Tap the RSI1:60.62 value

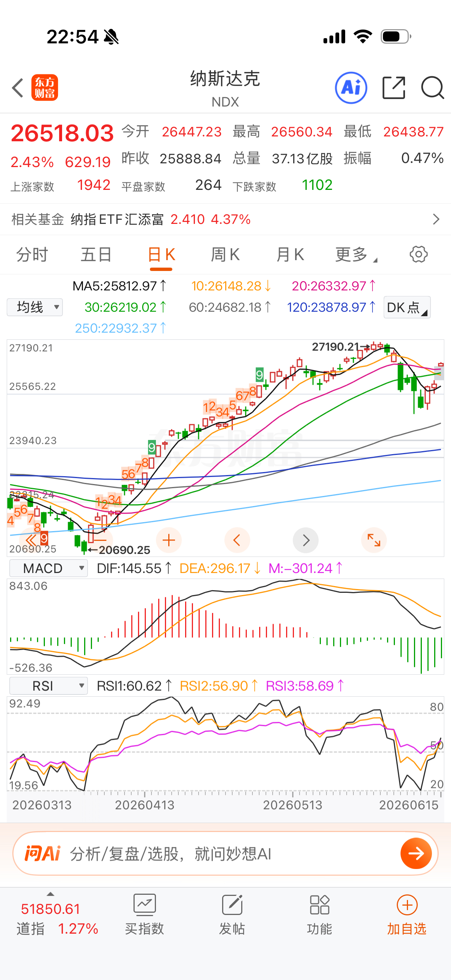(x=134, y=685)
